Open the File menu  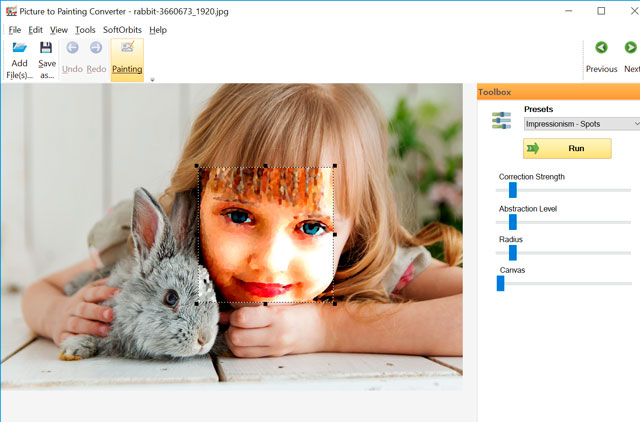tap(14, 30)
